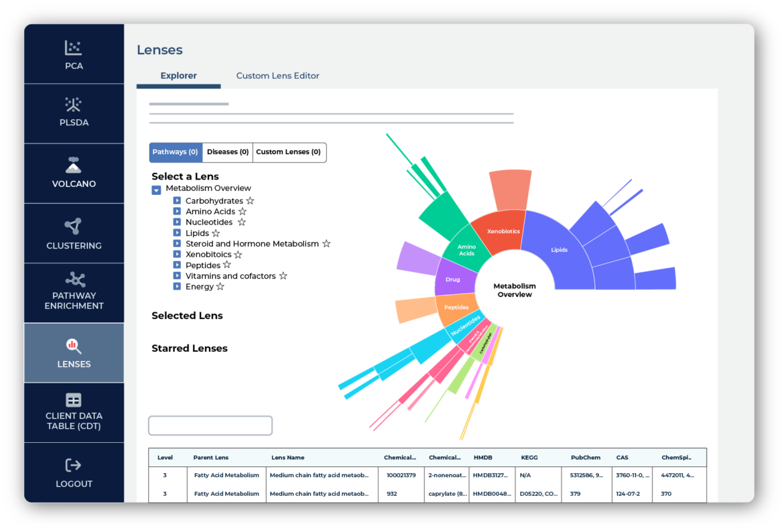
Task: Open Pathway Enrichment network icon
Action: (x=74, y=279)
